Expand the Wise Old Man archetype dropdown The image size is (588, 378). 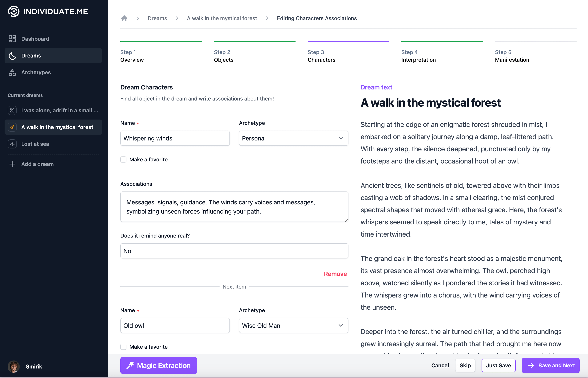pyautogui.click(x=341, y=325)
